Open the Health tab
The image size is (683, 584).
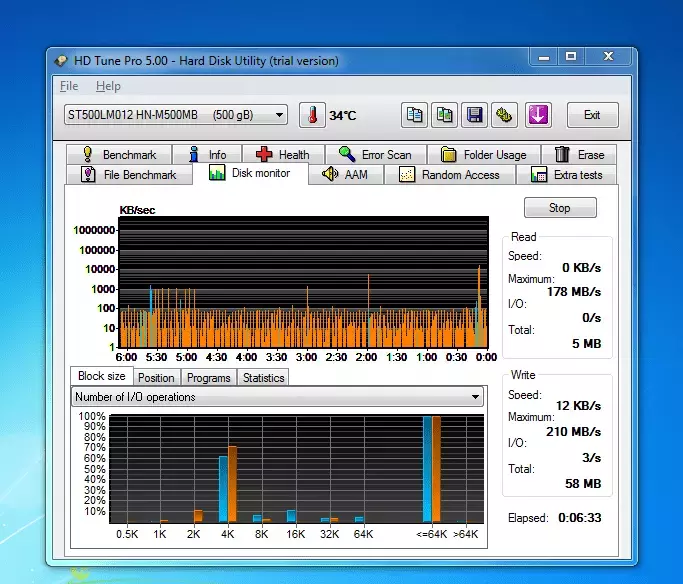click(x=284, y=155)
